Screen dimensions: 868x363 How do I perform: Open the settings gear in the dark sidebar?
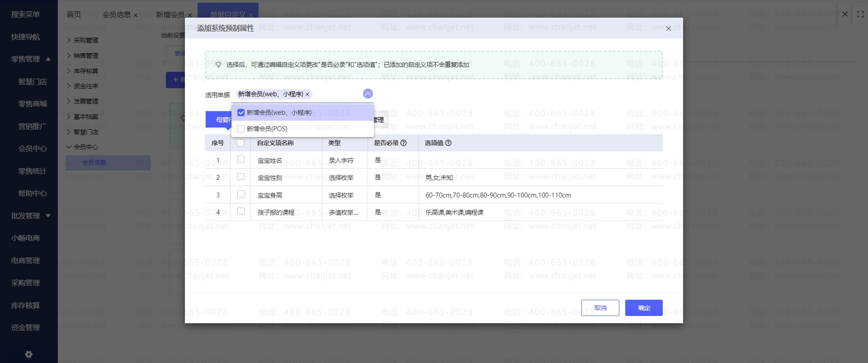(28, 354)
